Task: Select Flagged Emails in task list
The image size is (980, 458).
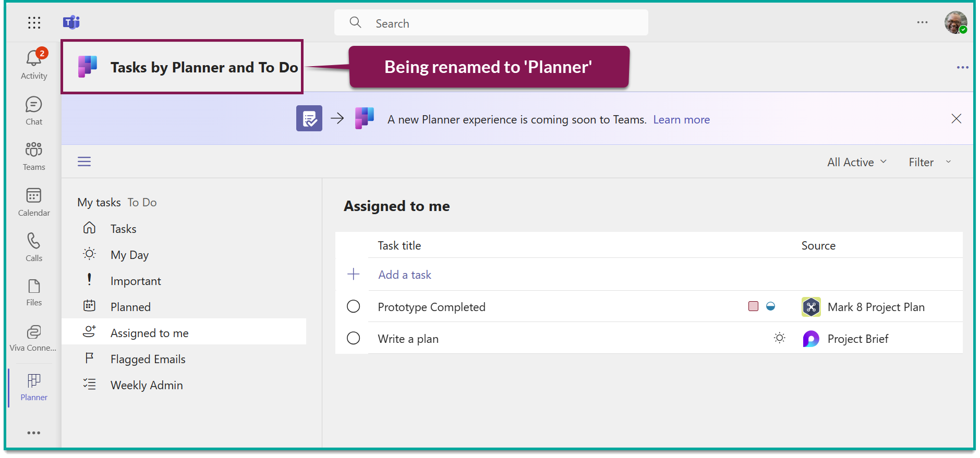Action: 148,359
